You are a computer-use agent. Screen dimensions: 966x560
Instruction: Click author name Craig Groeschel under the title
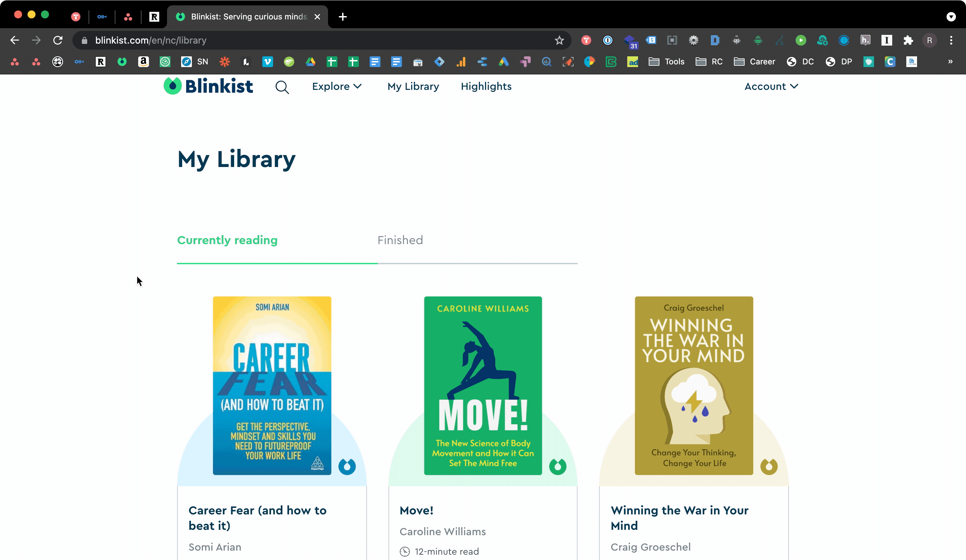click(650, 547)
